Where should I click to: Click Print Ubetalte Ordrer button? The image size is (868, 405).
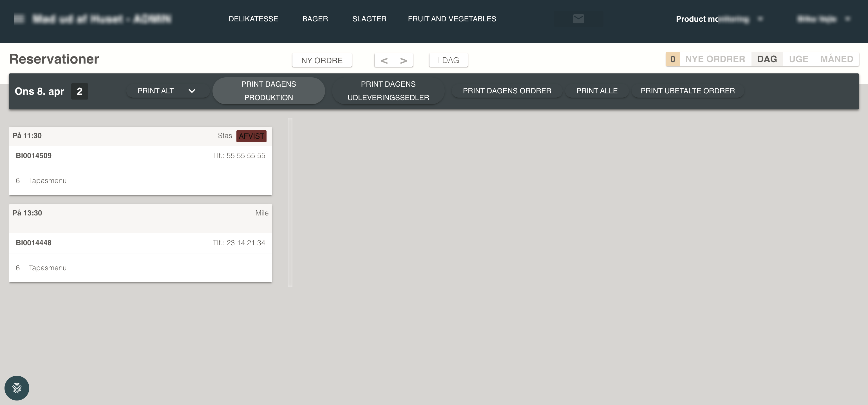687,91
